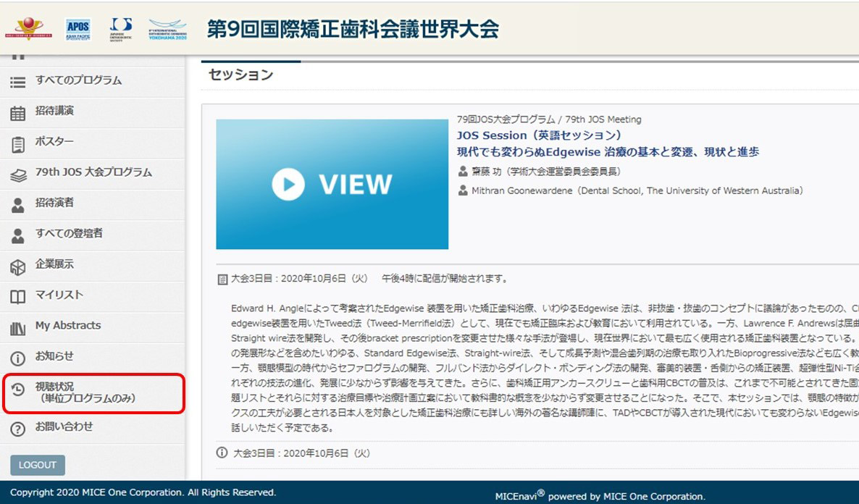Click the history clock icon beside 視聴状況
Image resolution: width=859 pixels, height=504 pixels.
pyautogui.click(x=18, y=390)
